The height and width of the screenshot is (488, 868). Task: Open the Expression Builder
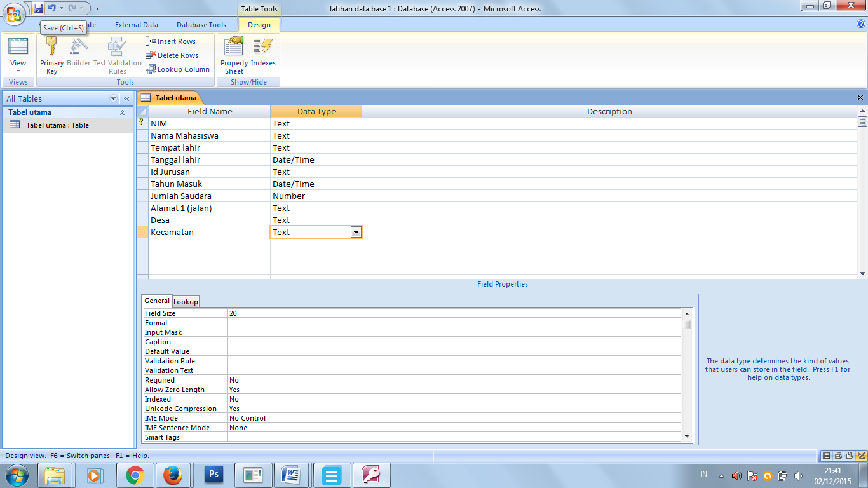(78, 54)
